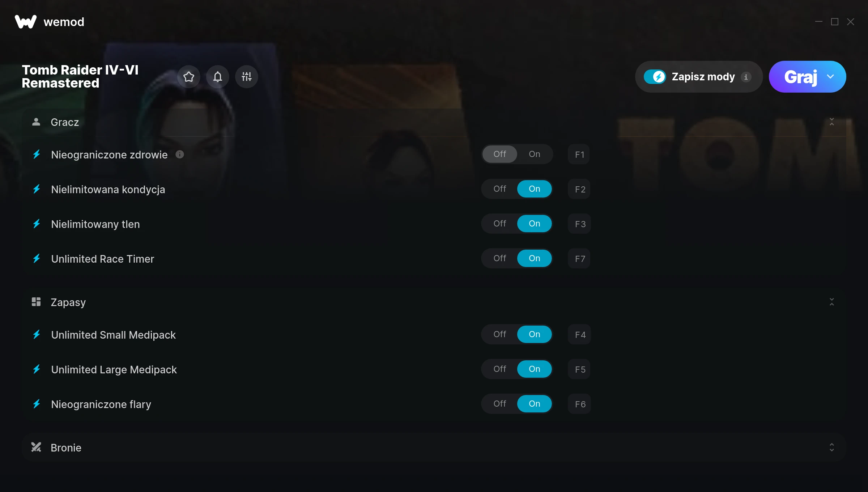Collapse the Gracz section
Image resolution: width=868 pixels, height=492 pixels.
(832, 122)
